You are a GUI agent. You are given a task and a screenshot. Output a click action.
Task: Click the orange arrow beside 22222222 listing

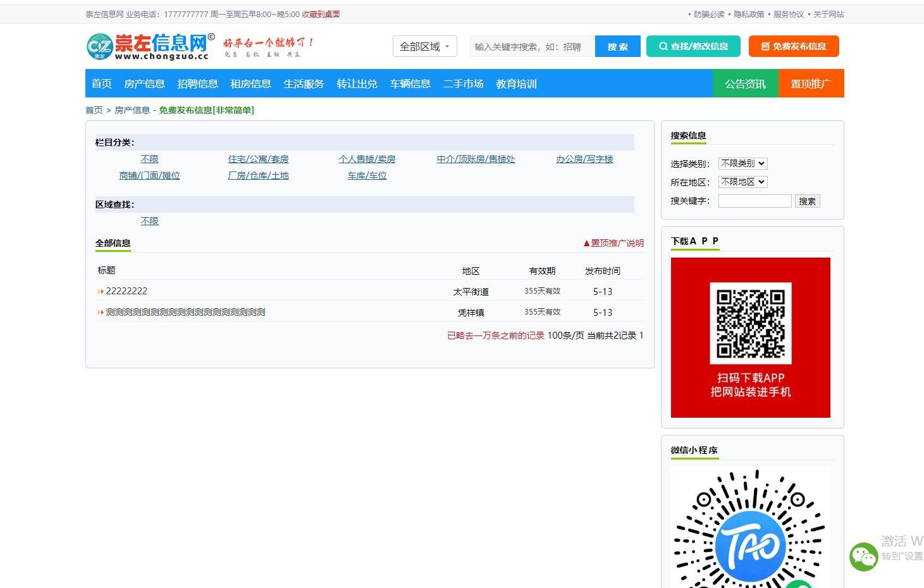tap(101, 292)
